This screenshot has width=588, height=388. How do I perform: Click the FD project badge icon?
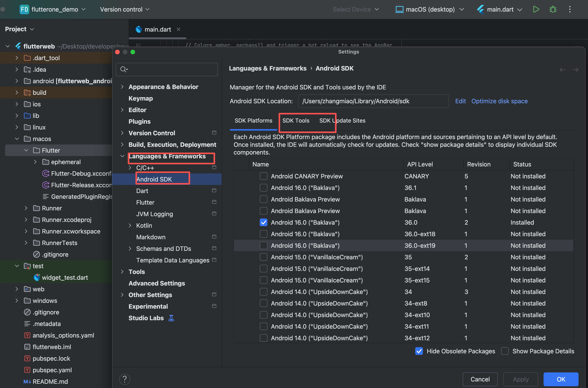[24, 9]
